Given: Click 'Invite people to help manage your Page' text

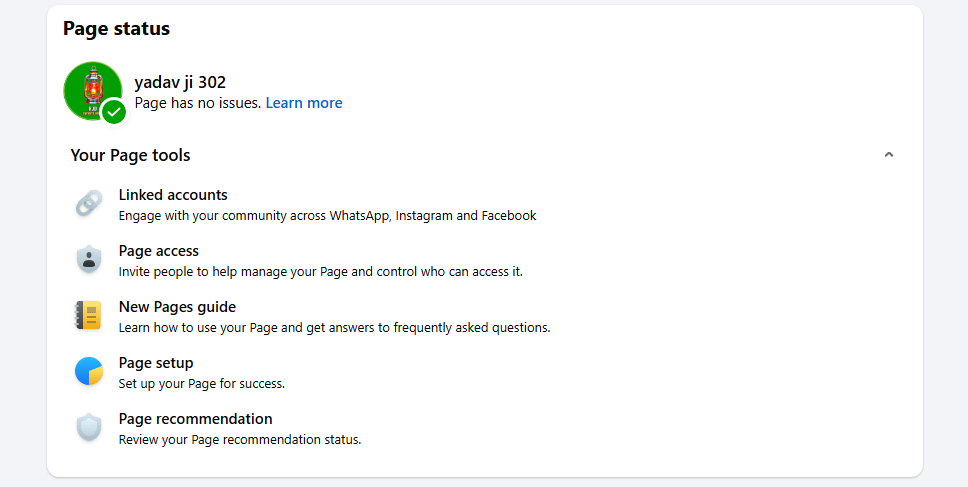Looking at the screenshot, I should click(x=320, y=271).
